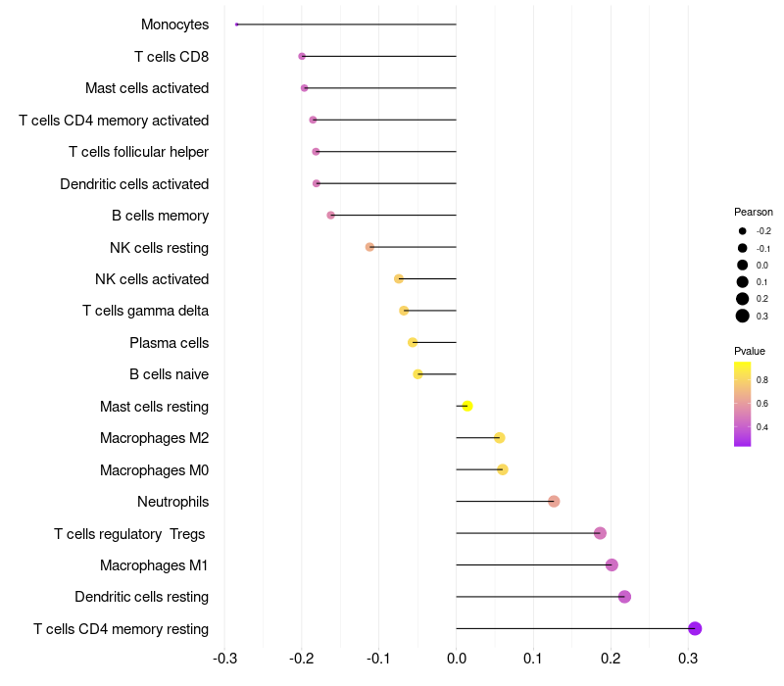This screenshot has height=686, width=784.
Task: Select the T cells CD4 memory resting dot
Action: click(695, 628)
